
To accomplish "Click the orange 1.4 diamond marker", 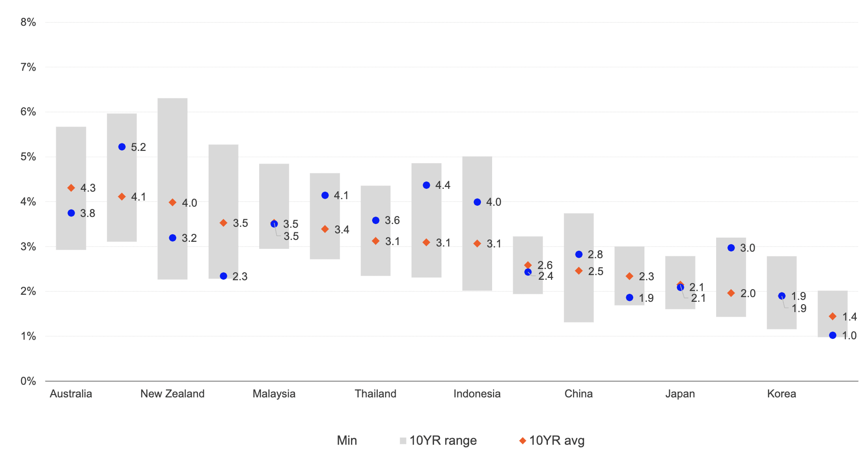I will (832, 317).
